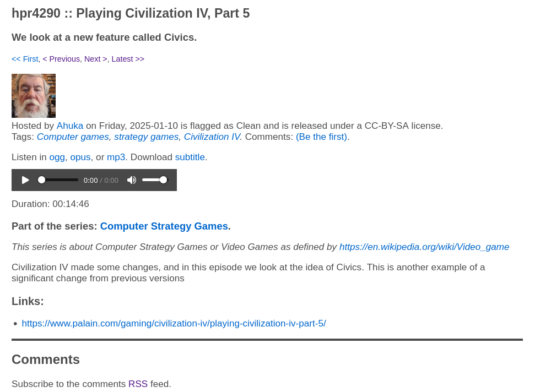This screenshot has width=535, height=392.
Task: Open host Ahuka's avatar photo
Action: click(x=34, y=96)
